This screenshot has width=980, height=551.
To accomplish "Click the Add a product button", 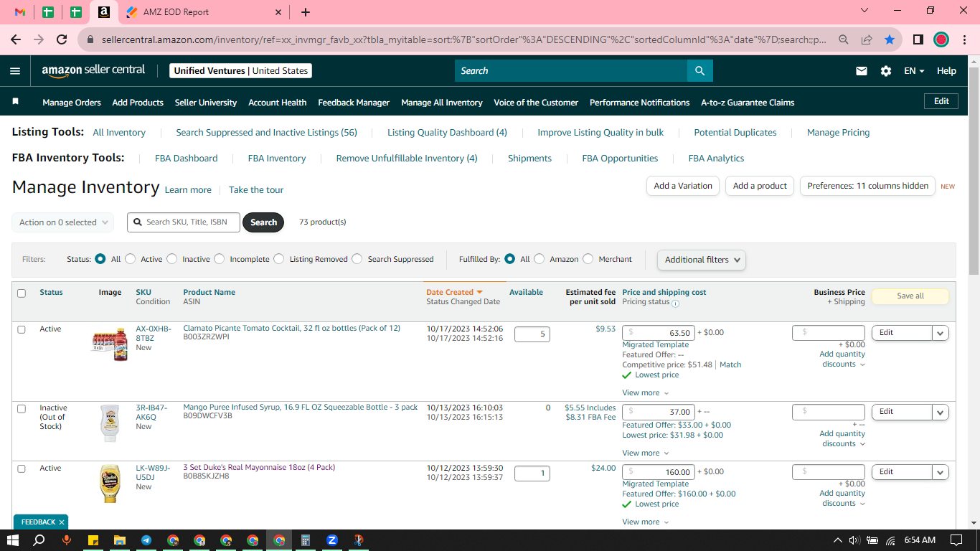I will pos(760,186).
